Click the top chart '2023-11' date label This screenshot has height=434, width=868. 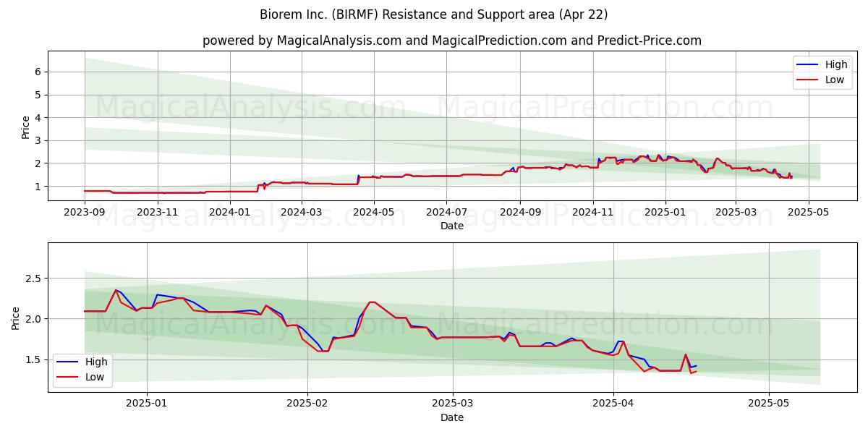click(x=157, y=213)
